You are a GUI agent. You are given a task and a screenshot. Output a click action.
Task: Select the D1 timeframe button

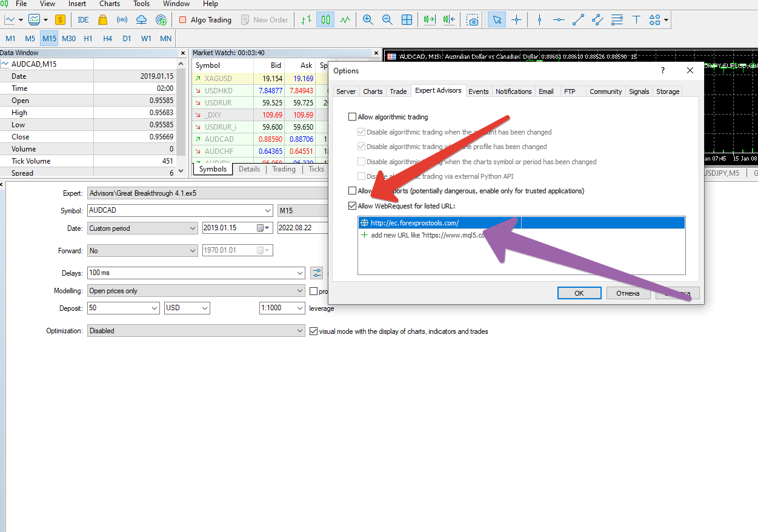[127, 39]
